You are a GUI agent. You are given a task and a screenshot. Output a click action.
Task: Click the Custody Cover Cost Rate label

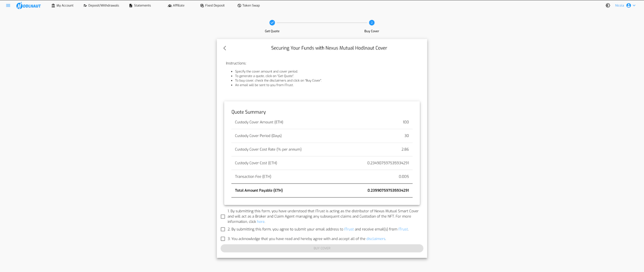[268, 149]
